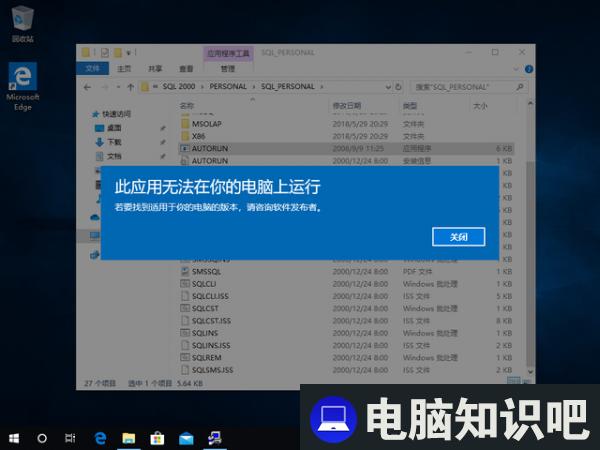Click the SMSSQL file icon
The image size is (600, 450).
coord(185,271)
